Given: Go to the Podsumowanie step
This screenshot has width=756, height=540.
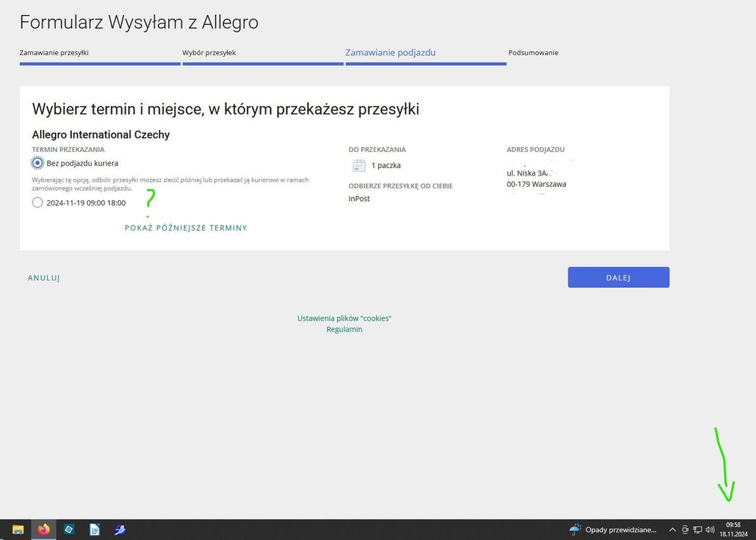Looking at the screenshot, I should point(534,52).
